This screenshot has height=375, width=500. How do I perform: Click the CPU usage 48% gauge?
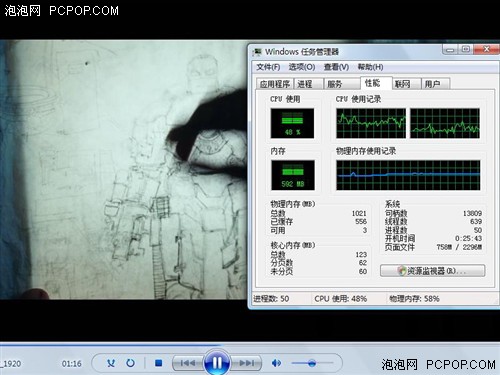292,123
